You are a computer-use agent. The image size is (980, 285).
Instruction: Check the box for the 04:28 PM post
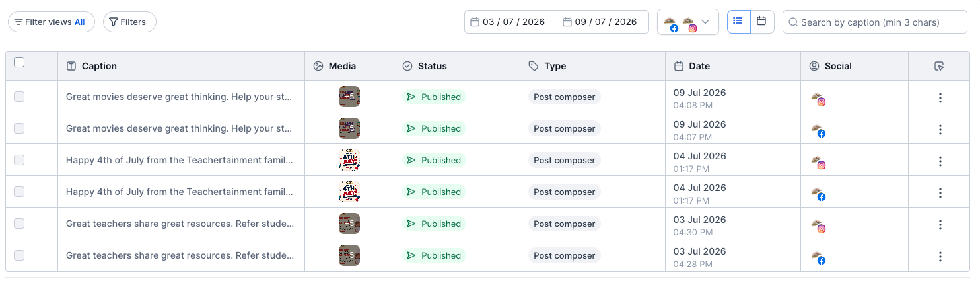tap(19, 255)
